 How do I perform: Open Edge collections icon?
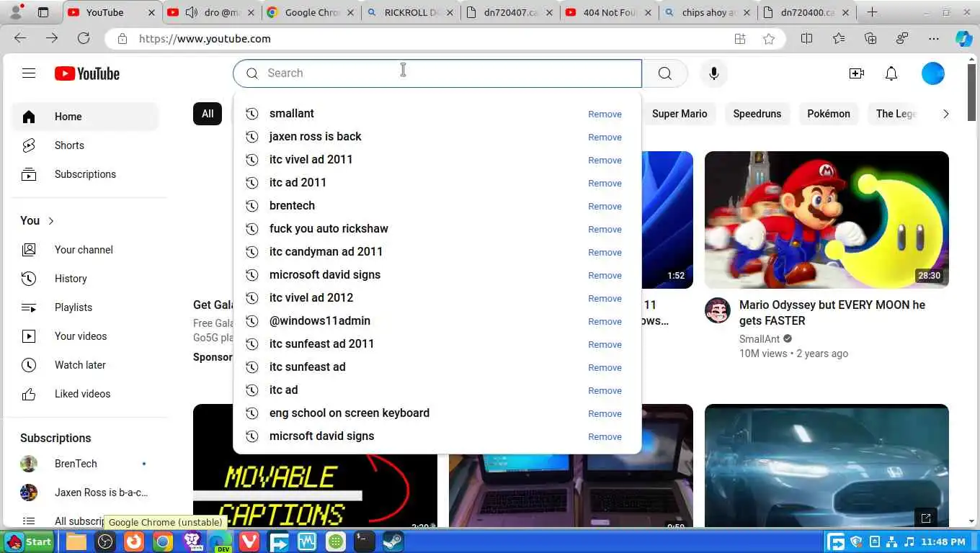tap(870, 39)
